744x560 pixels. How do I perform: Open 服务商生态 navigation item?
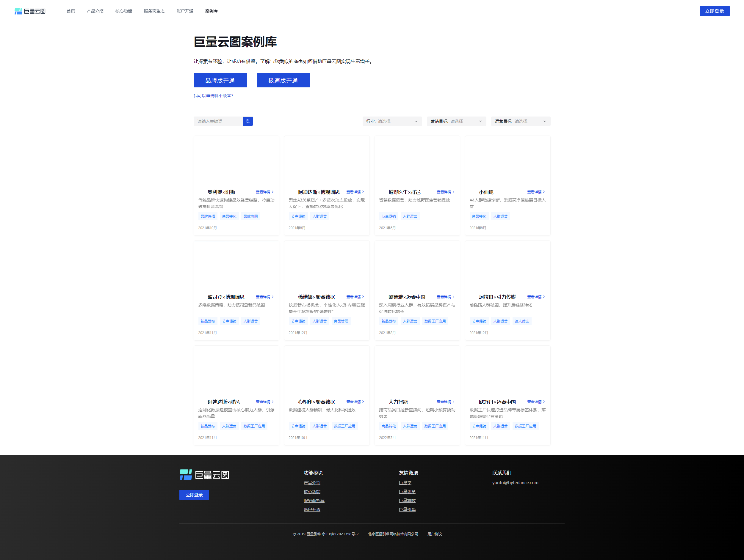[x=154, y=11]
